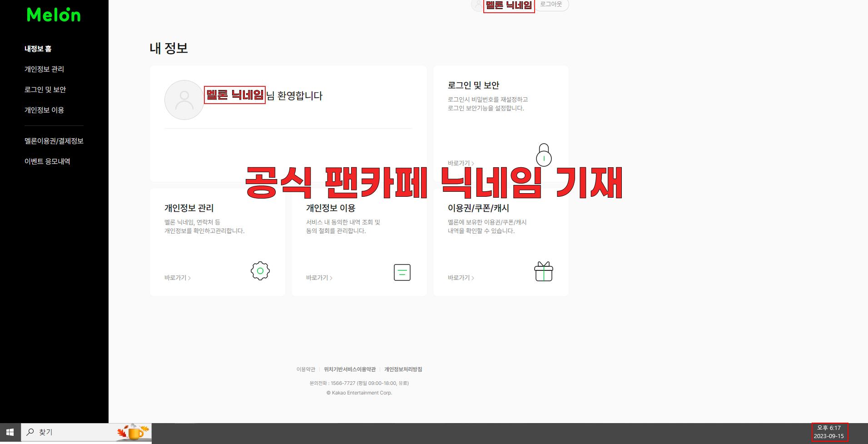Follow 바로가기 in the 개인정보 이용 card

pos(319,278)
